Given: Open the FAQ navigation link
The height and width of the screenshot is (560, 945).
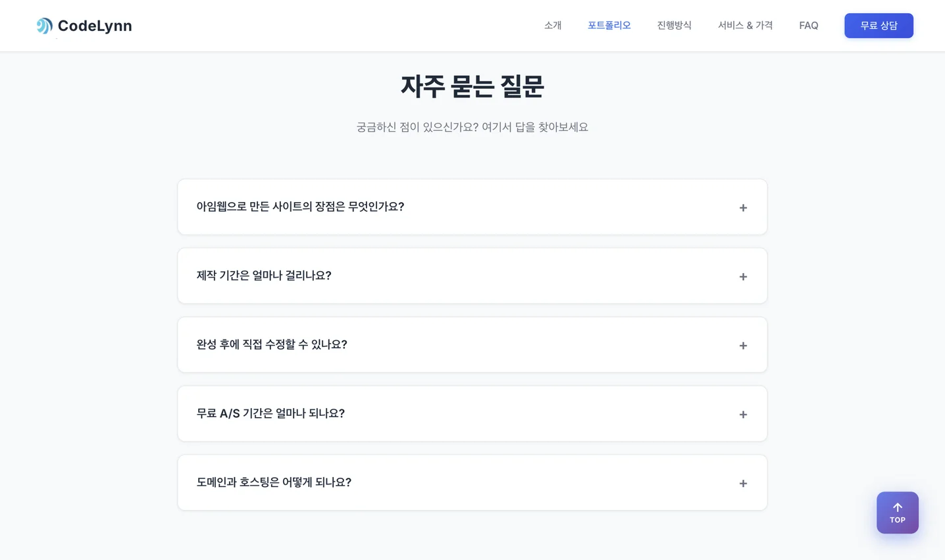Looking at the screenshot, I should pos(809,25).
